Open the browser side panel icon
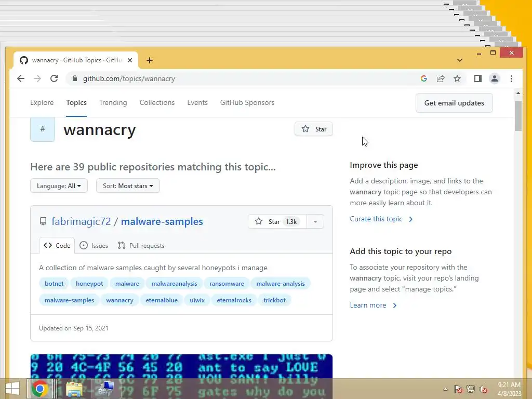This screenshot has width=532, height=399. (478, 79)
